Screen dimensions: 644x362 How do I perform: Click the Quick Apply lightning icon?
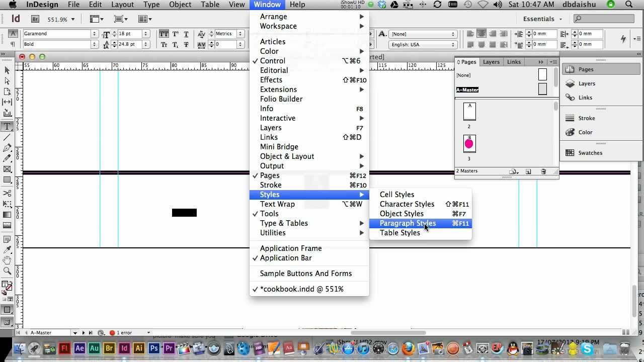(x=623, y=39)
